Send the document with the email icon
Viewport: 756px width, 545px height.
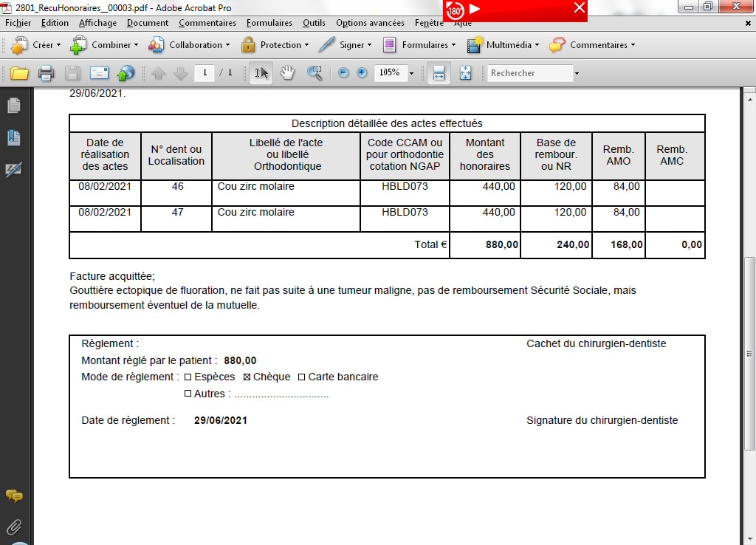click(99, 73)
